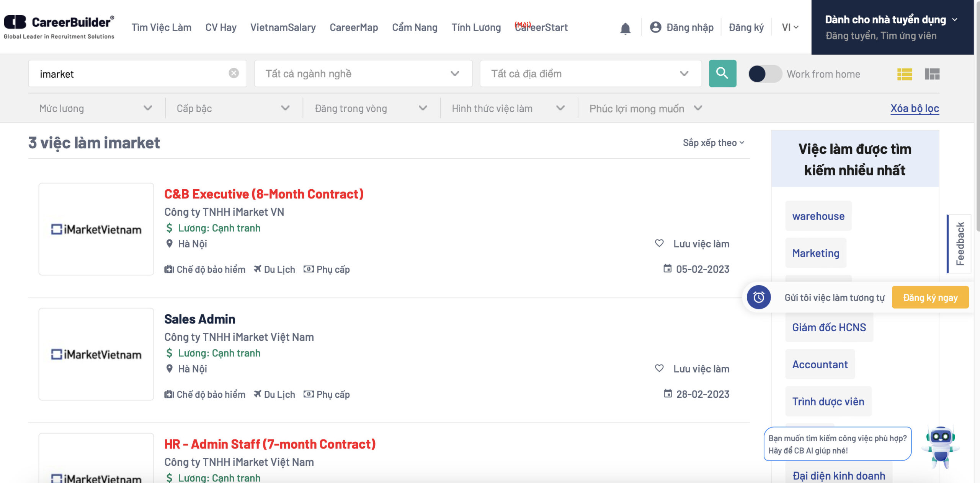The height and width of the screenshot is (483, 980).
Task: Select the Trình dược viên tag
Action: (x=828, y=402)
